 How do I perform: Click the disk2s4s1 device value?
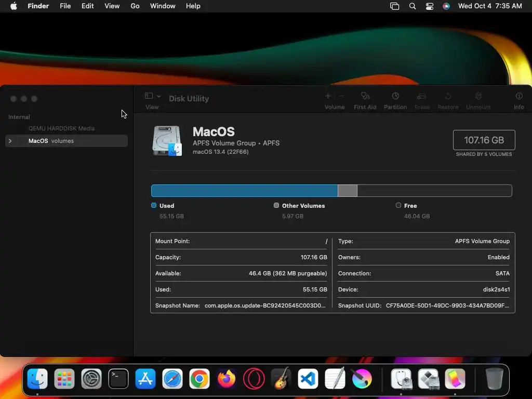click(x=496, y=289)
